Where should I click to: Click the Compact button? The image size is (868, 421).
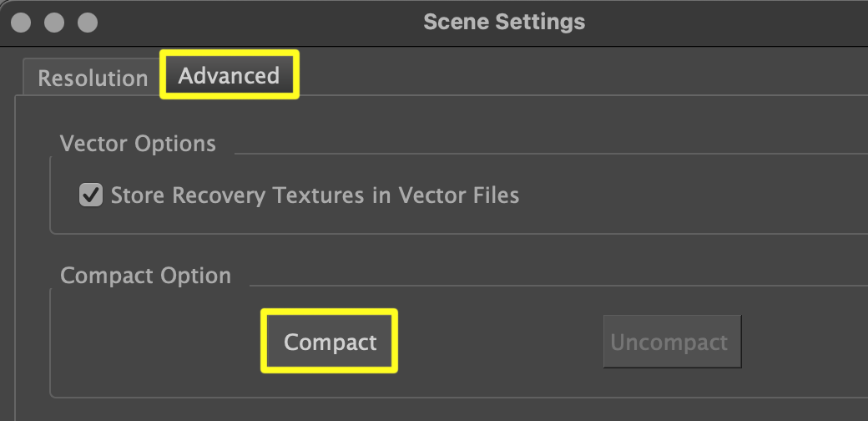tap(330, 342)
